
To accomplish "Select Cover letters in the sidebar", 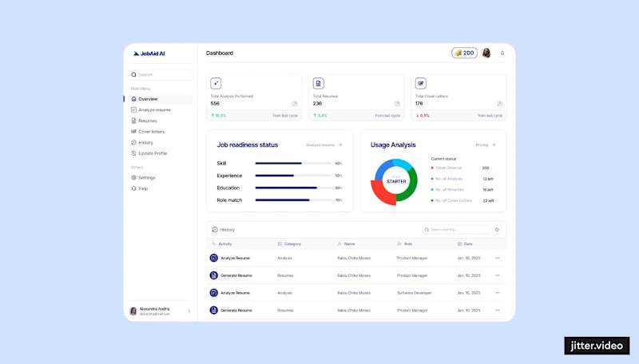I will 148,132.
